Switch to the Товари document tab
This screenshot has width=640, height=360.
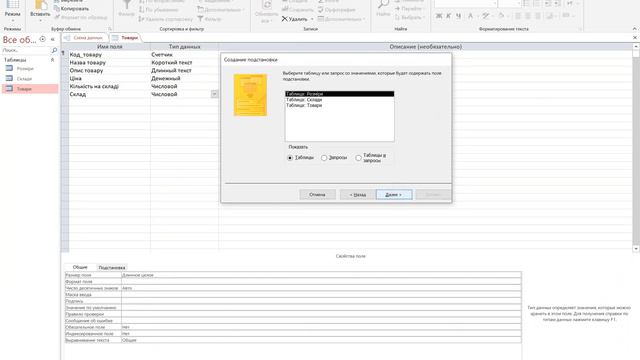pyautogui.click(x=126, y=38)
